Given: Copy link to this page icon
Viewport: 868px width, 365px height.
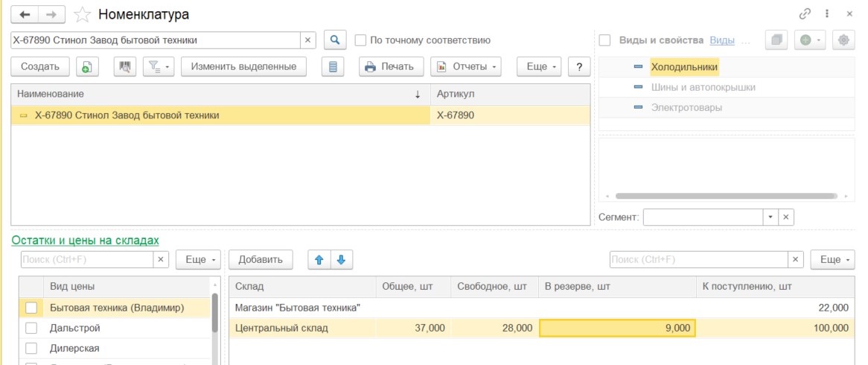Looking at the screenshot, I should pyautogui.click(x=805, y=14).
